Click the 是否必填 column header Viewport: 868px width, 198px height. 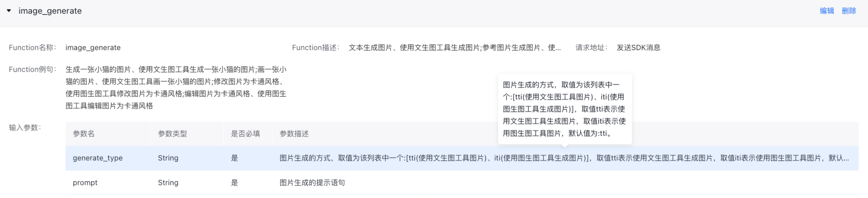tap(245, 134)
